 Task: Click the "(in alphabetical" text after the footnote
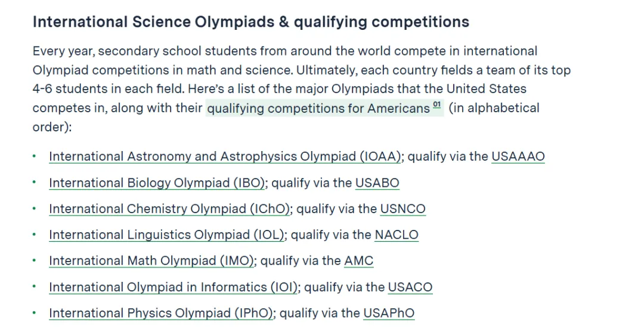pos(494,108)
